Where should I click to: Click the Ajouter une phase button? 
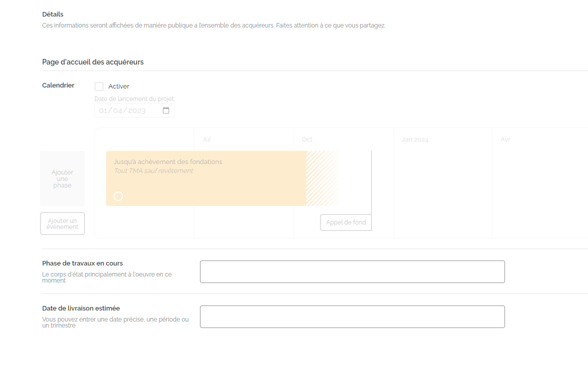tap(62, 178)
